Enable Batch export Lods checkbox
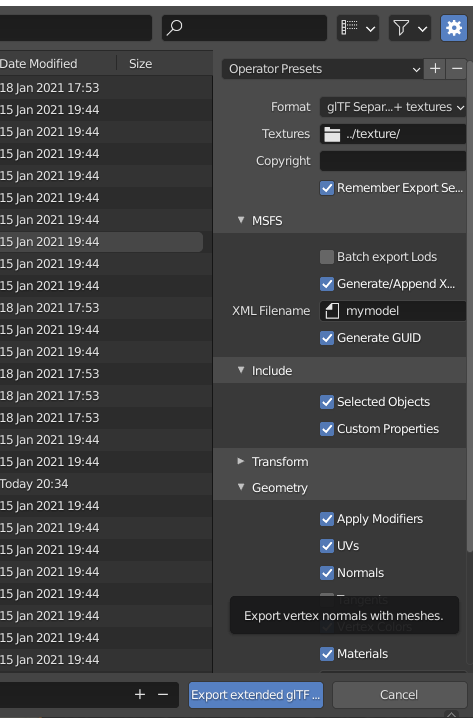The height and width of the screenshot is (718, 473). [326, 257]
